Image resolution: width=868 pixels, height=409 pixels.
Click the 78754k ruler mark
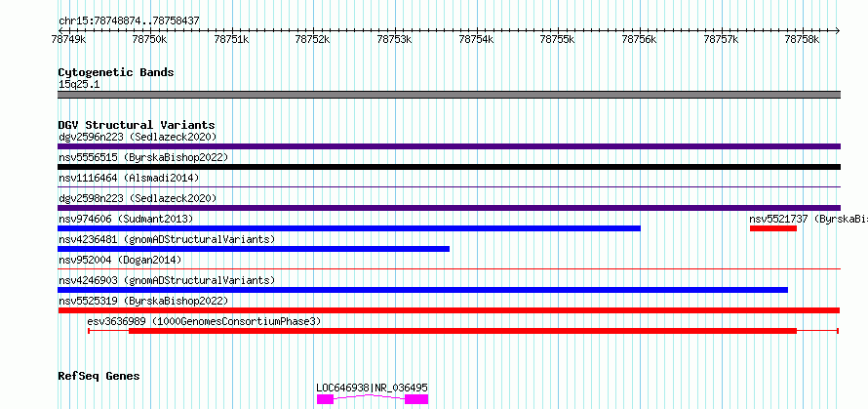476,40
